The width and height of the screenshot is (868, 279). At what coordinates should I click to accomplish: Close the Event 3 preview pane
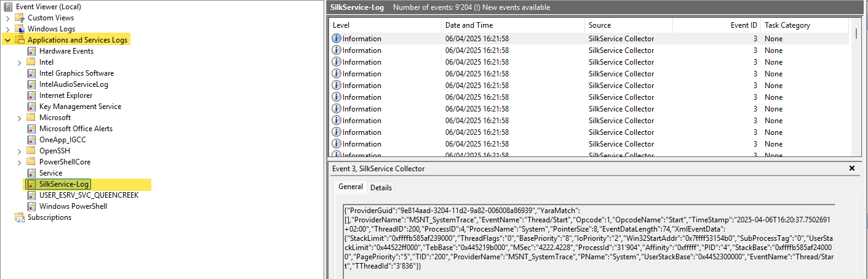(852, 168)
